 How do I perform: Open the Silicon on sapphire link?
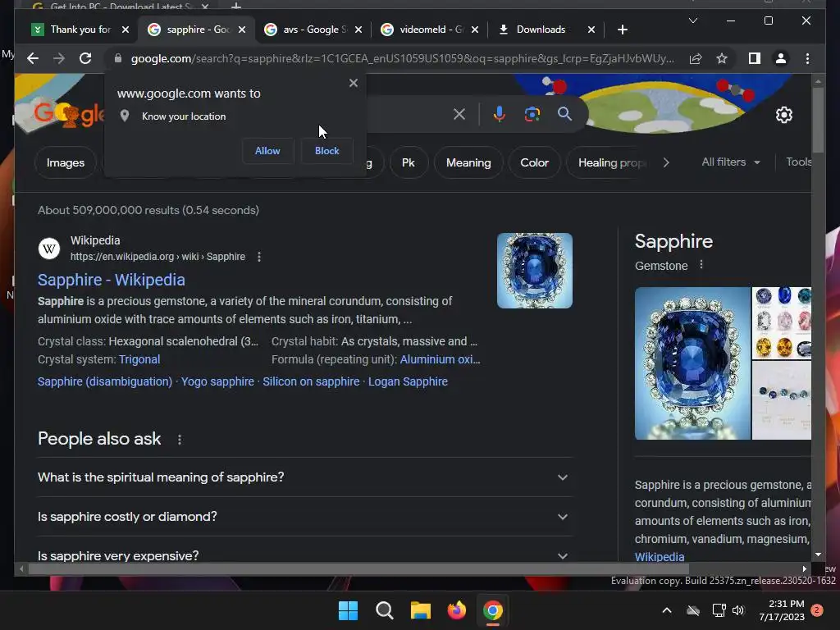311,381
